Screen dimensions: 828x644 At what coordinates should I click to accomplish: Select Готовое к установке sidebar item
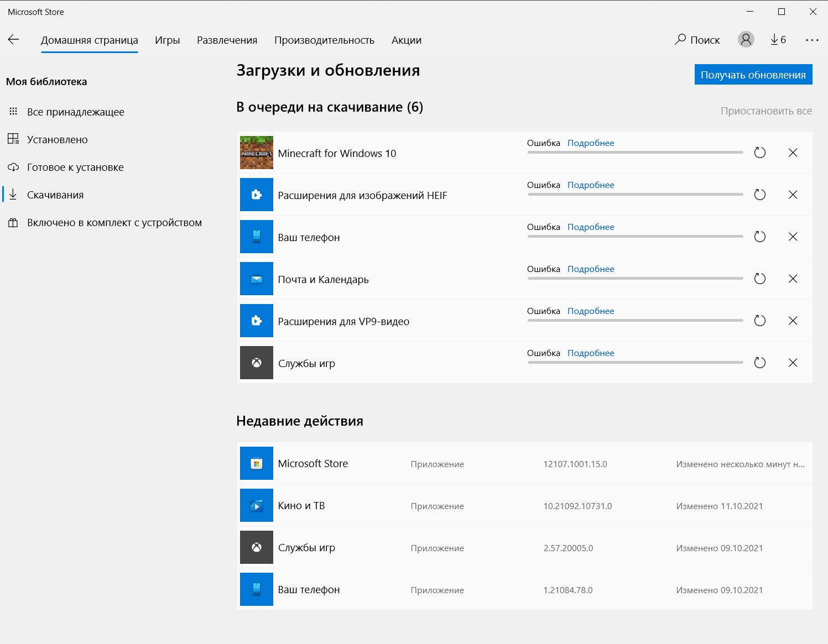pyautogui.click(x=66, y=167)
